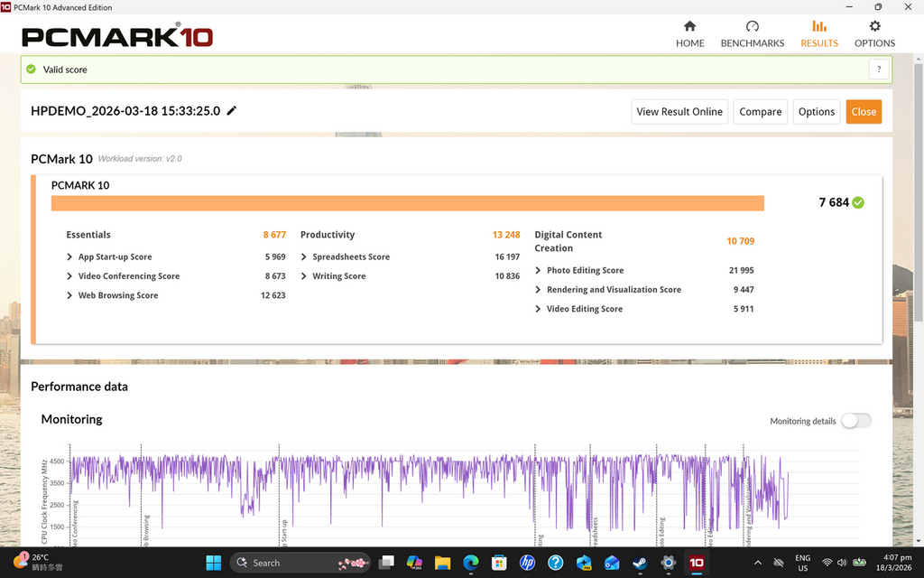Click the orange Close button
Image resolution: width=924 pixels, height=578 pixels.
coord(864,112)
